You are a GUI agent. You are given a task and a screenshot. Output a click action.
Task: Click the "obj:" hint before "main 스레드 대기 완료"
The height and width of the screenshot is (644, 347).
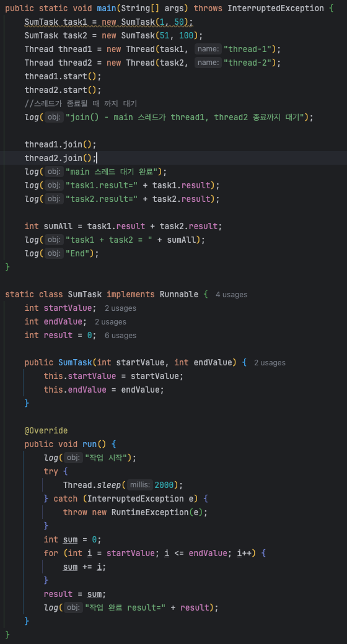tap(54, 172)
